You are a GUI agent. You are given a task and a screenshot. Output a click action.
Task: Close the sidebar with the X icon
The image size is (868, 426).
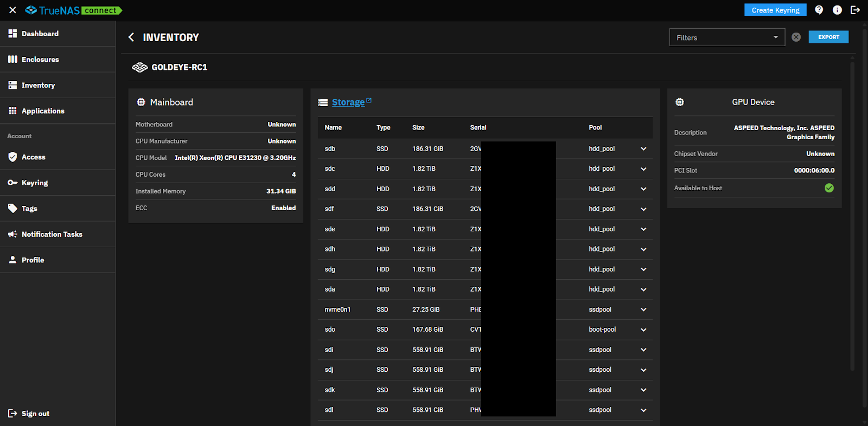pyautogui.click(x=12, y=10)
